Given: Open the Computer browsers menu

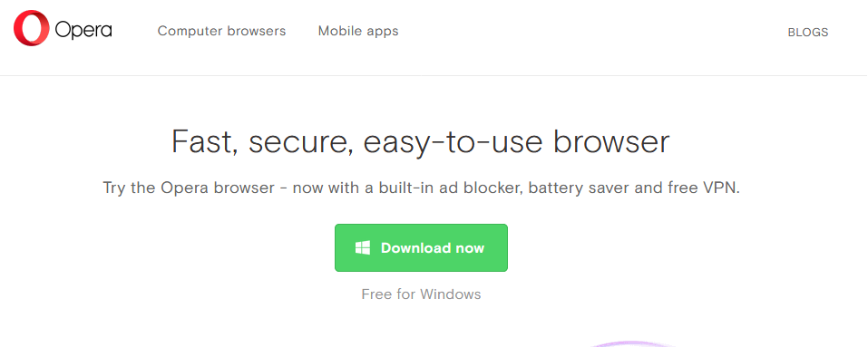Looking at the screenshot, I should 221,31.
